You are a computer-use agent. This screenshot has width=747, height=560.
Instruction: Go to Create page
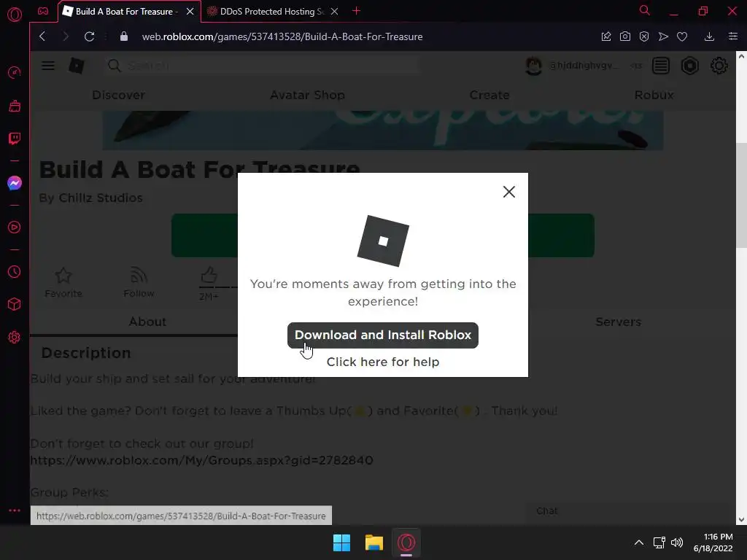click(x=489, y=96)
